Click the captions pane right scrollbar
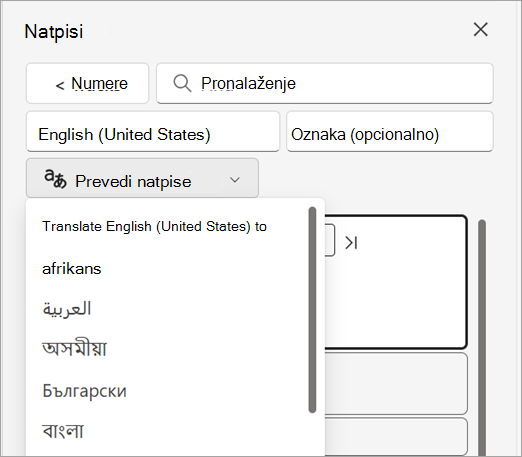 click(x=482, y=337)
